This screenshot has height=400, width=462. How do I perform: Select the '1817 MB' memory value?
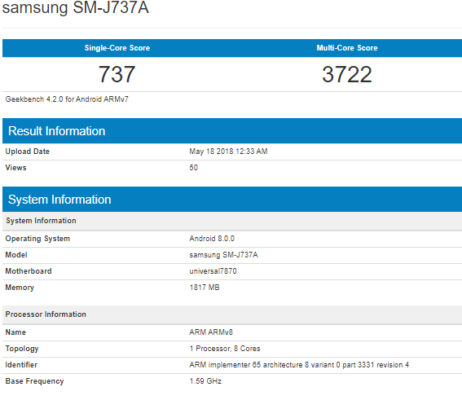(x=204, y=287)
